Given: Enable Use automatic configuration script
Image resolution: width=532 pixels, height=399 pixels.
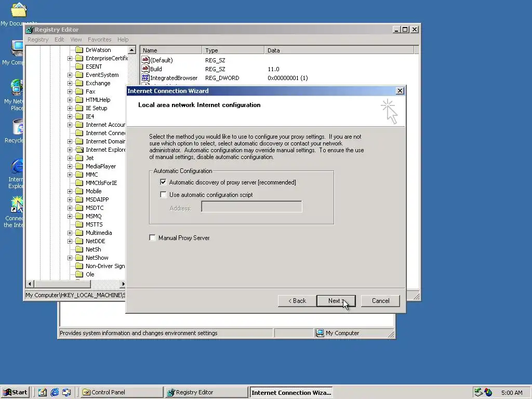Looking at the screenshot, I should click(x=163, y=195).
